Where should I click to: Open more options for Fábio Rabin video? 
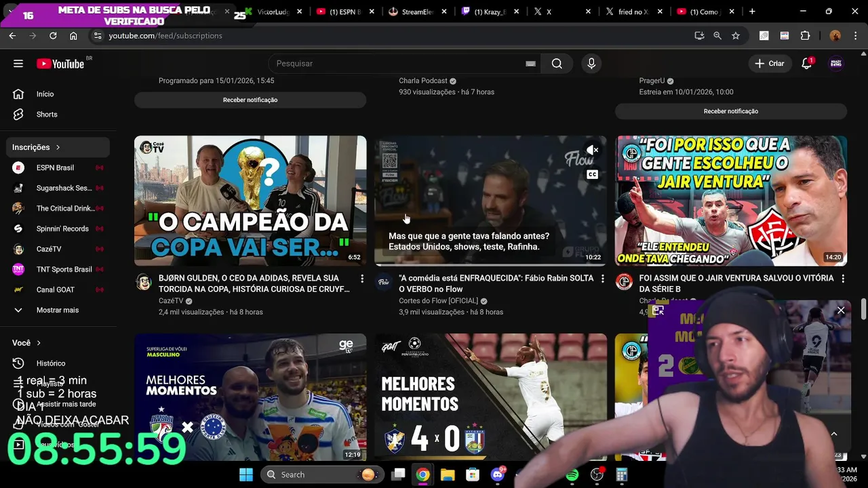(603, 279)
